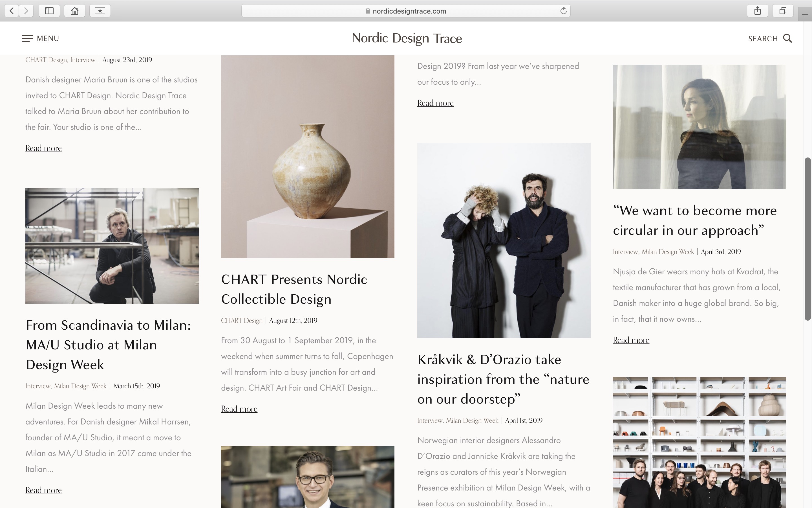Open the favorites star icon

coord(100,11)
